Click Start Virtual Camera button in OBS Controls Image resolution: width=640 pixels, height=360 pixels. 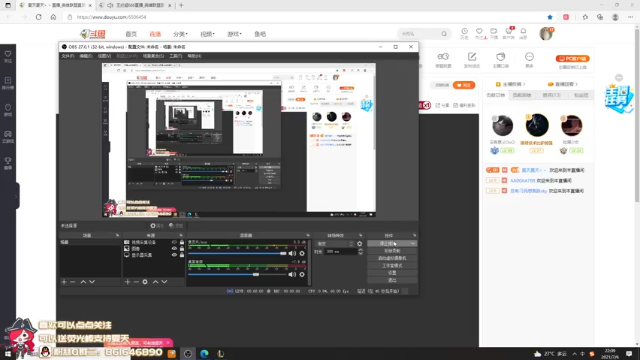click(392, 258)
